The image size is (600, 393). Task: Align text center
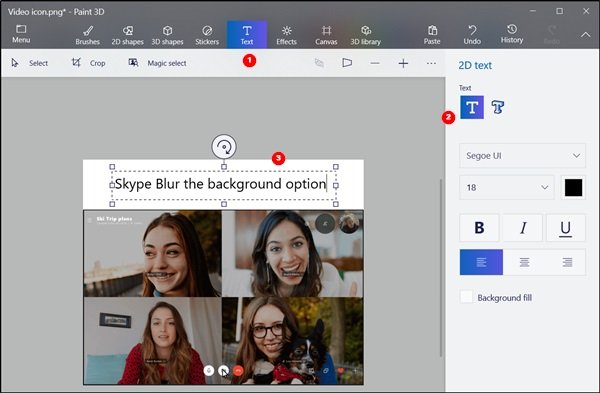pos(524,262)
